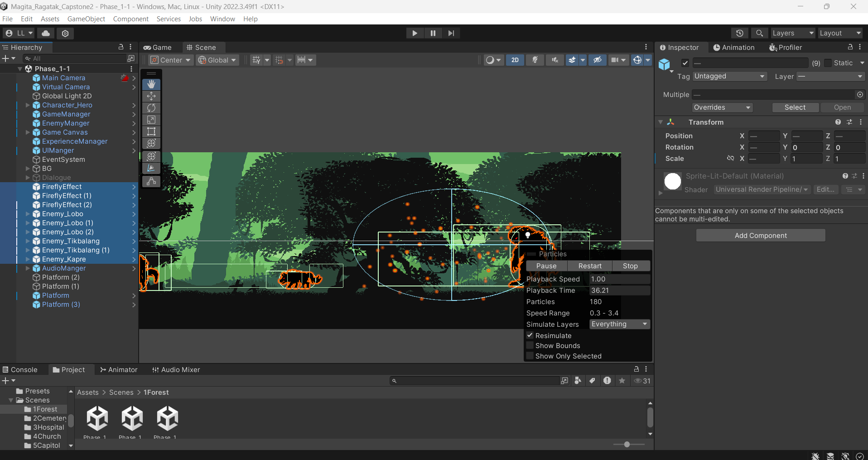Click the Step frame button
This screenshot has height=460, width=868.
(x=451, y=33)
